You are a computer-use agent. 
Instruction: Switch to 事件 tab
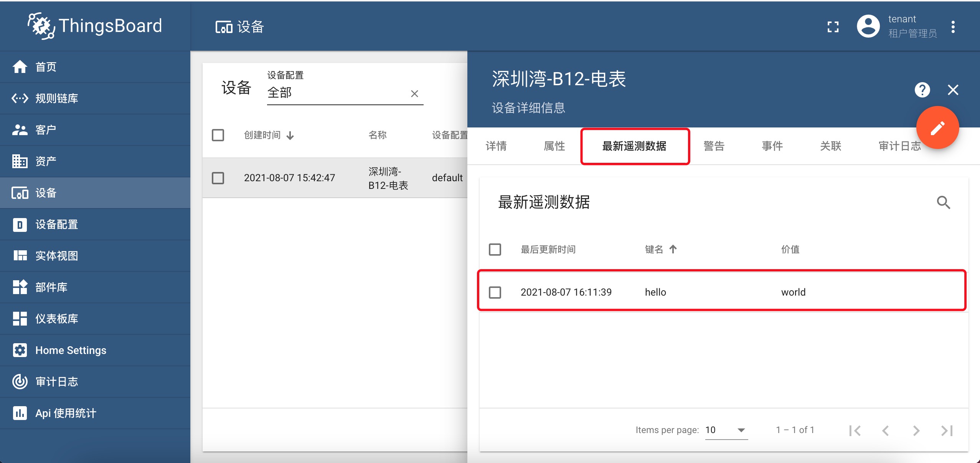click(x=772, y=146)
